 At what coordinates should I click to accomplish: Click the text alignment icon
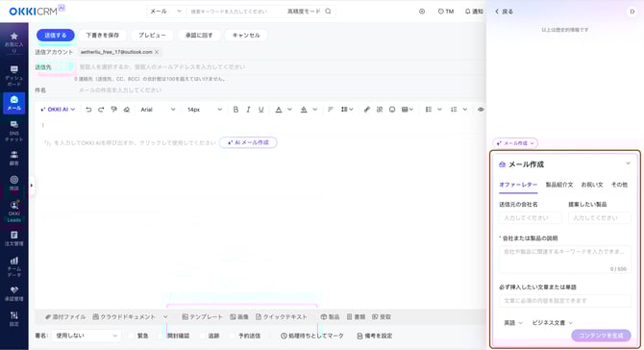click(331, 110)
